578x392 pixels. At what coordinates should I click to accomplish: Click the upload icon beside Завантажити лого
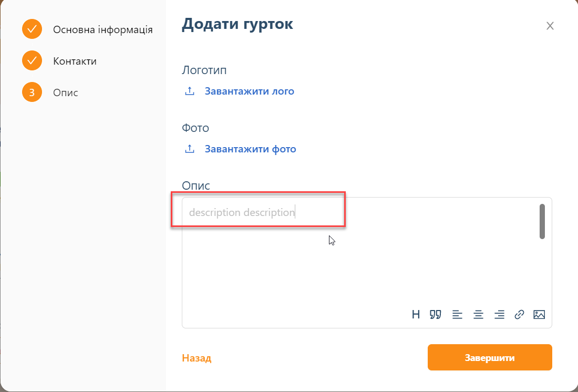click(190, 91)
